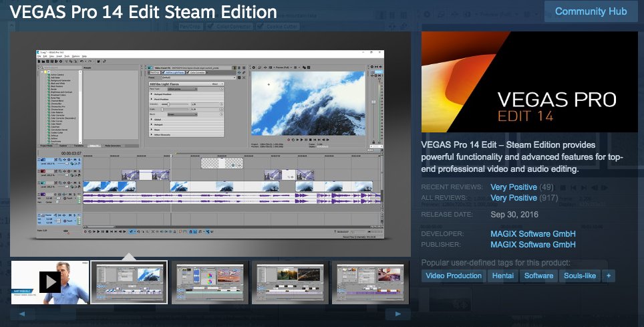Switch to the Project Media tab
Screen dimensions: 644x327
pyautogui.click(x=46, y=146)
